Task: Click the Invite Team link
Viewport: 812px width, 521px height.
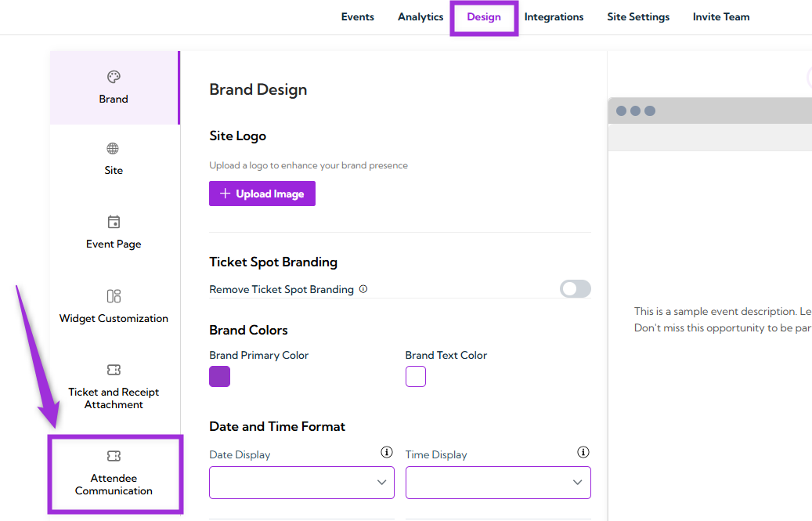Action: click(721, 17)
